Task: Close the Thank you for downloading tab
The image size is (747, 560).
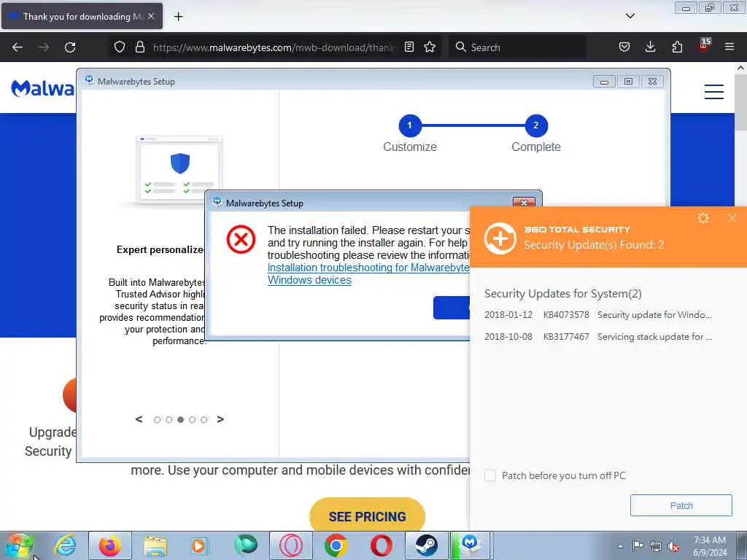Action: (151, 16)
